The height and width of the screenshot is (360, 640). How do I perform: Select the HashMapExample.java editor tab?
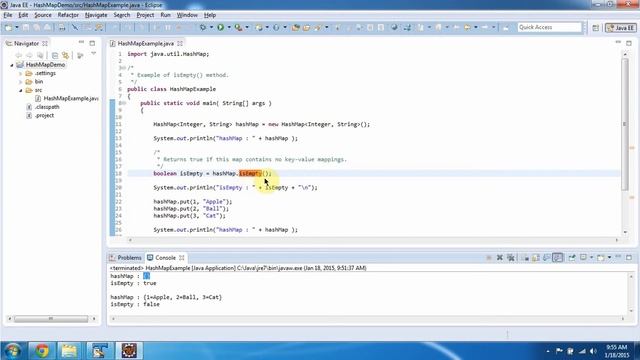(145, 43)
